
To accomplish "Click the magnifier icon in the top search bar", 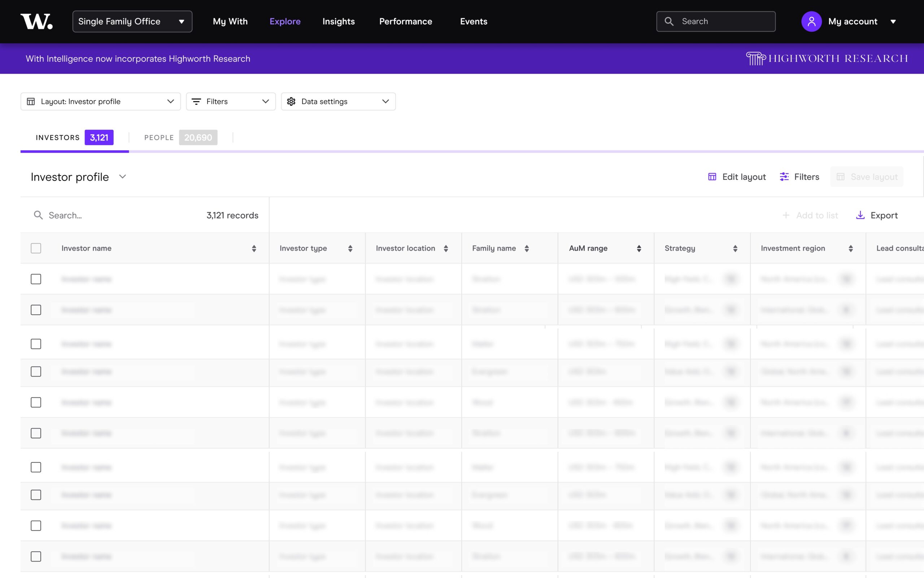I will 669,21.
